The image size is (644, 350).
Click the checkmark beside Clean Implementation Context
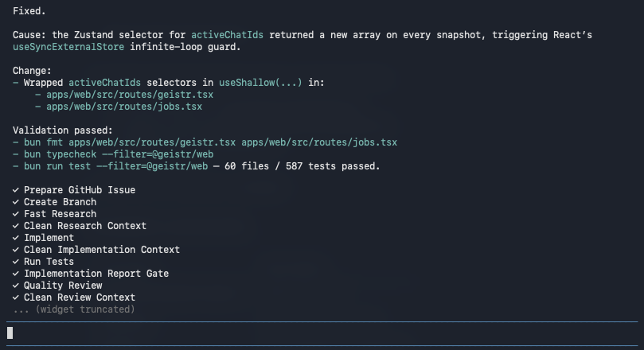16,250
